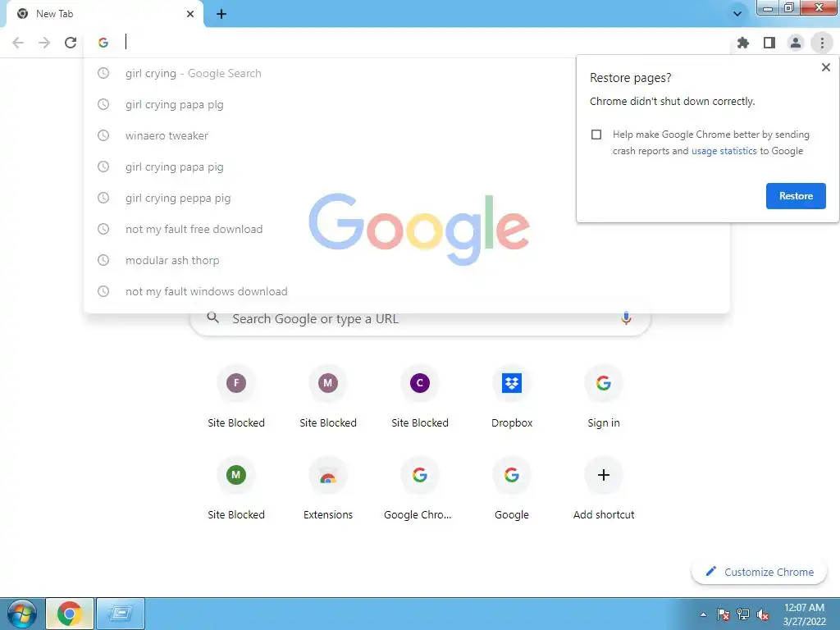The image size is (840, 630).
Task: Select the New Tab tab
Action: (105, 14)
